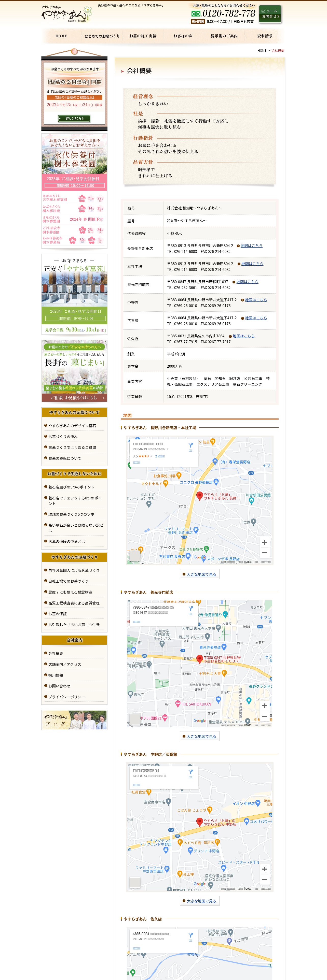Click the red pin on 中野店 map

(x=199, y=822)
